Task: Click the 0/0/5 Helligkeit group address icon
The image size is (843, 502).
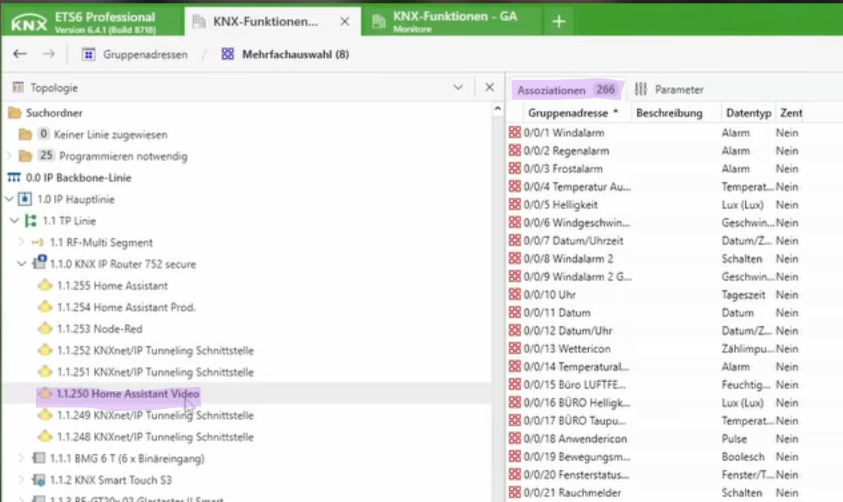Action: 515,204
